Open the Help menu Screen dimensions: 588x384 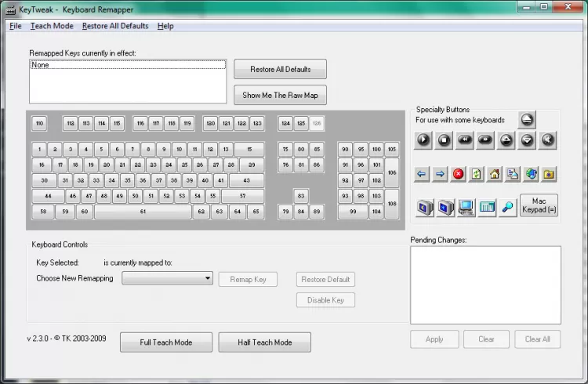(165, 26)
